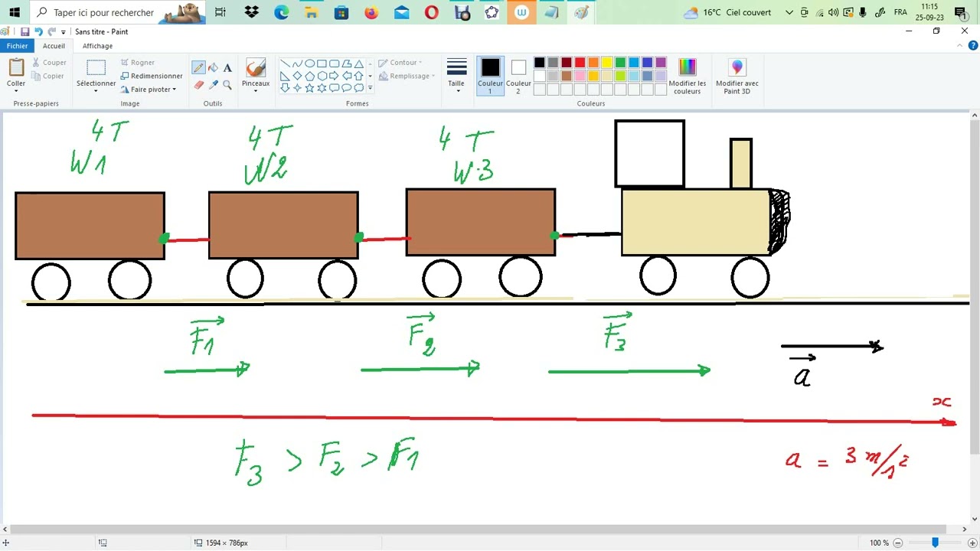Open the Coller dropdown arrow
Image resolution: width=980 pixels, height=551 pixels.
tap(16, 91)
